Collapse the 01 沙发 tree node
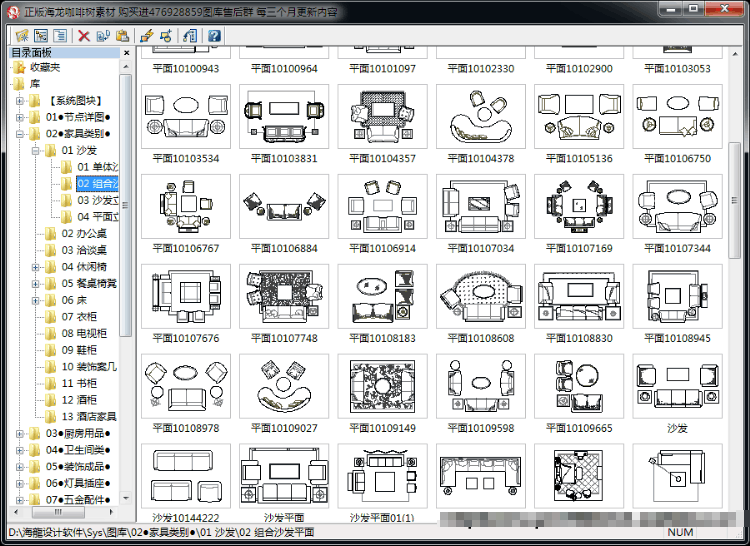 coord(35,151)
